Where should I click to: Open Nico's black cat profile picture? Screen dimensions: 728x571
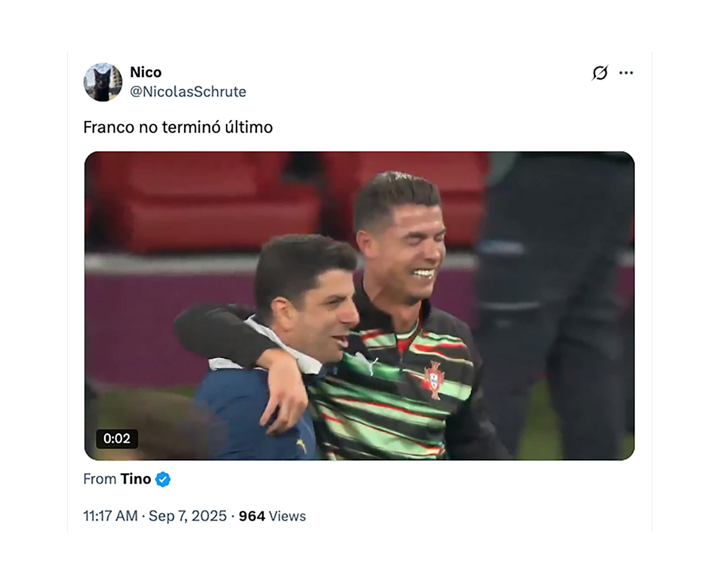tap(103, 82)
